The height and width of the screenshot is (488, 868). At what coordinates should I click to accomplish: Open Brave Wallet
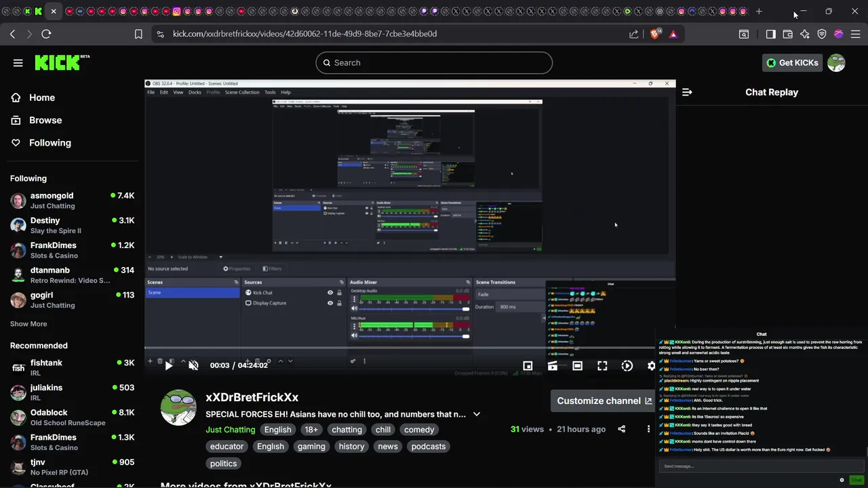click(788, 34)
